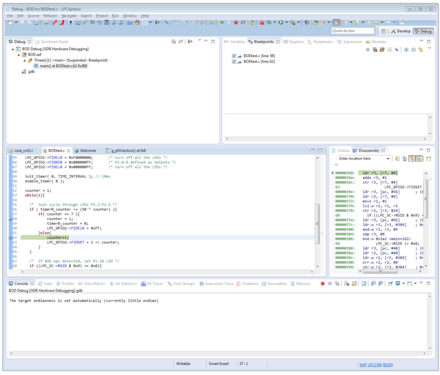Open the Refactor menu
This screenshot has width=440, height=375.
pos(50,16)
